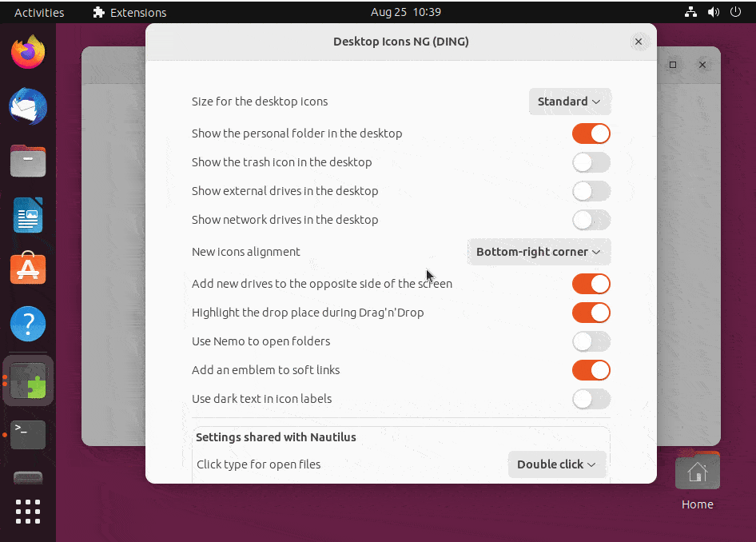This screenshot has height=542, width=756.
Task: Enable showing the trash icon on desktop
Action: (x=591, y=162)
